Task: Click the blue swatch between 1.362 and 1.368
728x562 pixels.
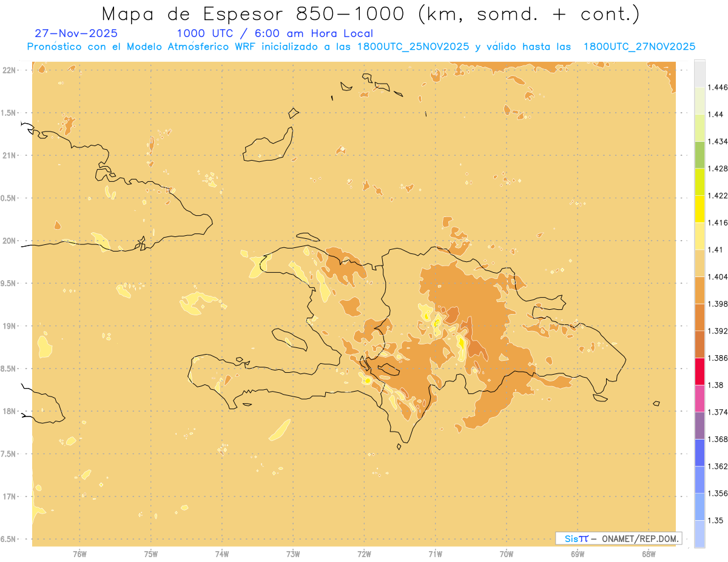Action: [699, 452]
